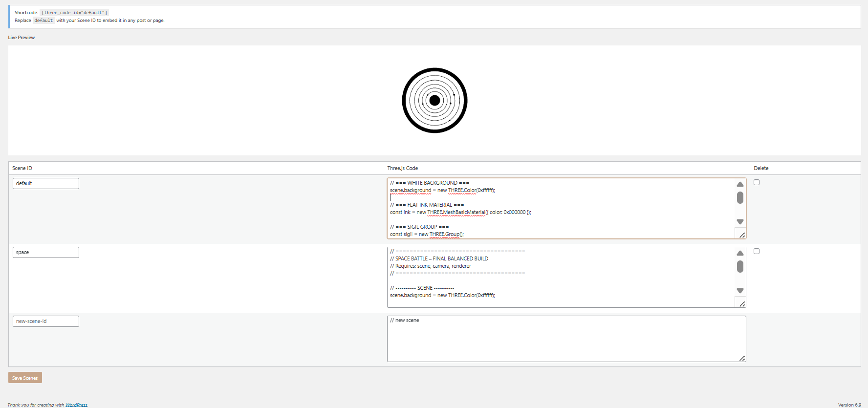Click the new-scene-id input field

(45, 321)
